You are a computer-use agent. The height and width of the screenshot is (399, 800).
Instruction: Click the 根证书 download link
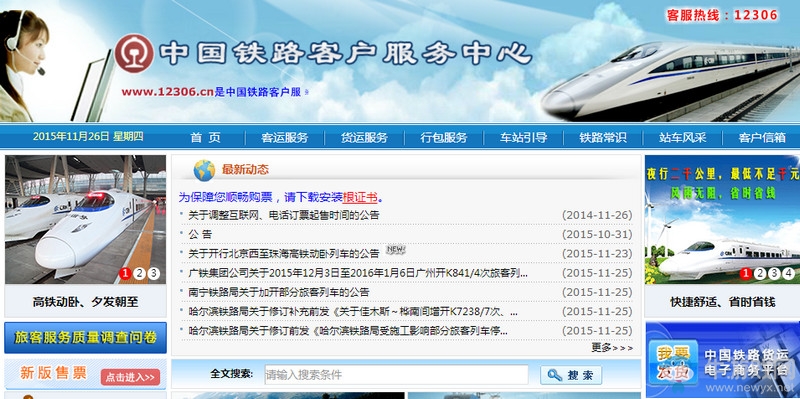click(x=360, y=198)
